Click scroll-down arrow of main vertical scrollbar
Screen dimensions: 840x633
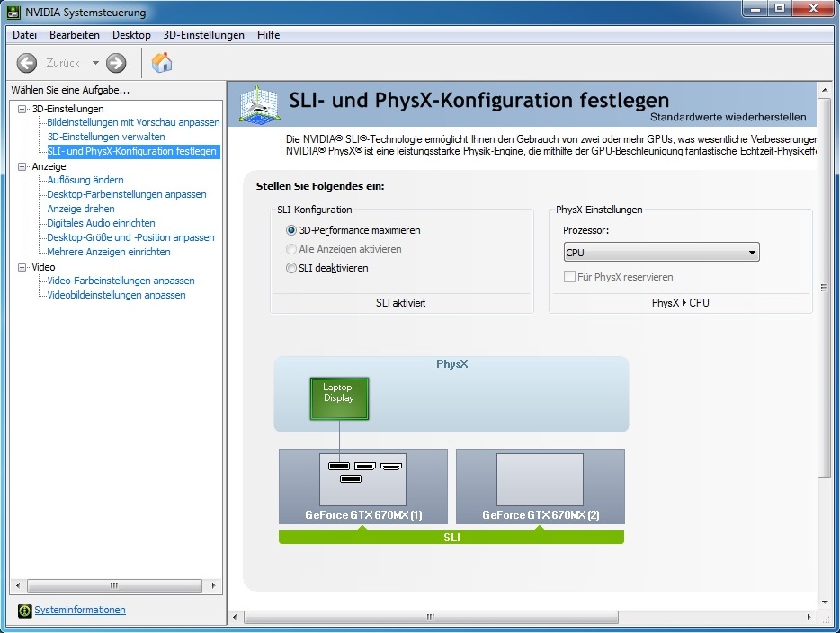tap(825, 602)
